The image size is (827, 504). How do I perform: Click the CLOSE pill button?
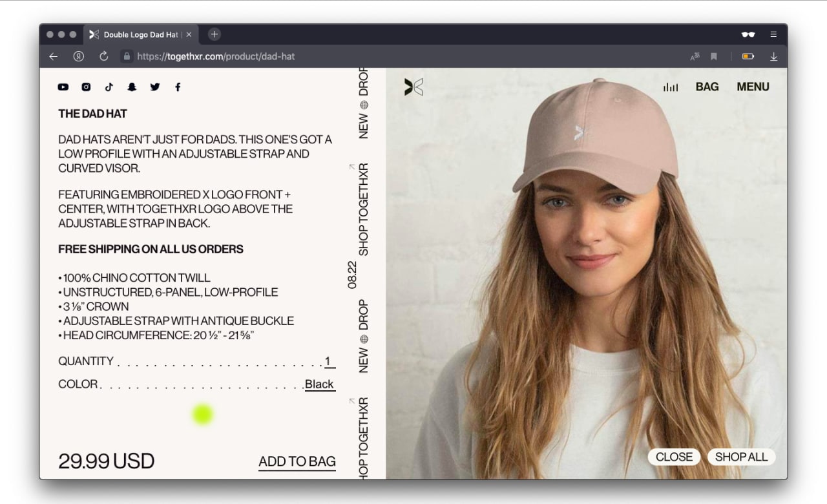coord(674,457)
